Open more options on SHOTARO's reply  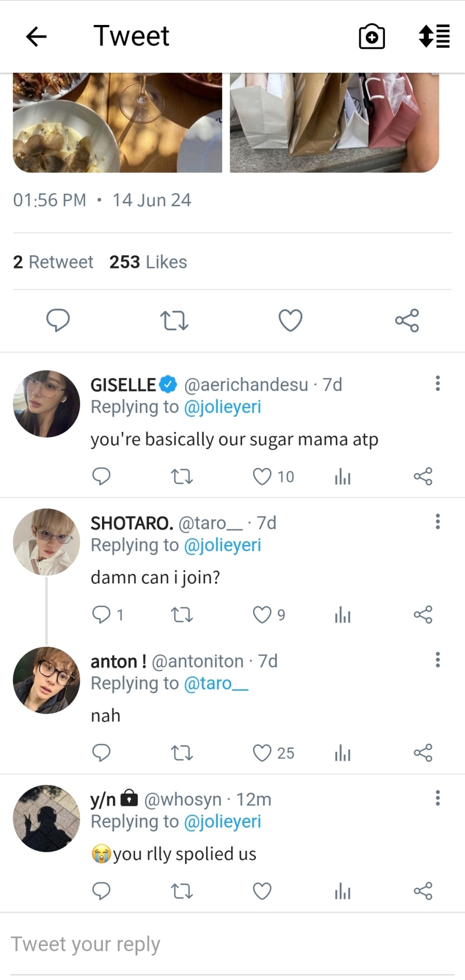coord(437,522)
